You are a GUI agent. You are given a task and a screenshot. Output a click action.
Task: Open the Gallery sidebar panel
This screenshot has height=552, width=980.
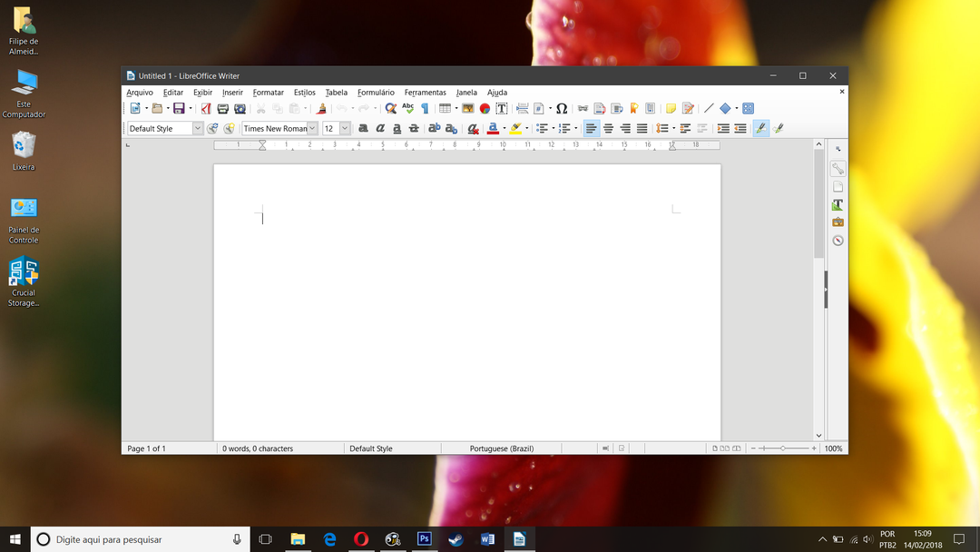[x=838, y=221]
